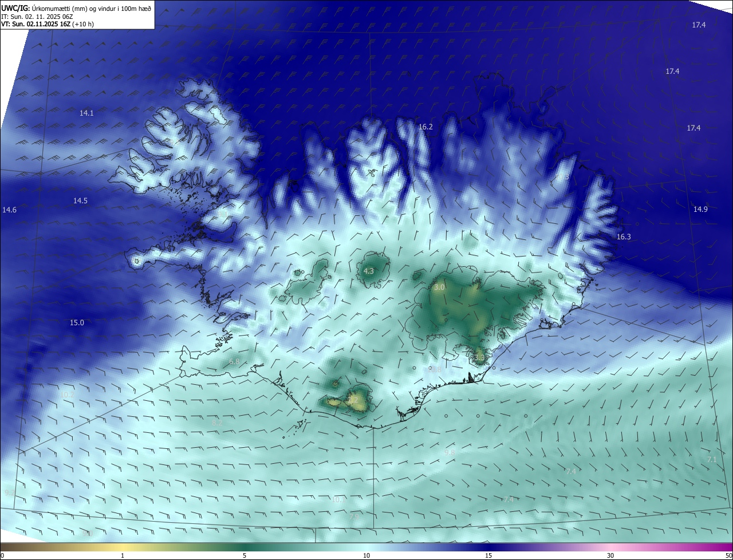The height and width of the screenshot is (560, 733).
Task: Click the 10 tick label on the color scale
Action: tap(366, 555)
